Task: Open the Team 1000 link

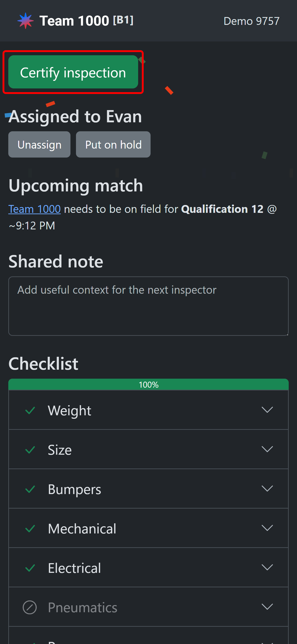Action: pyautogui.click(x=35, y=209)
